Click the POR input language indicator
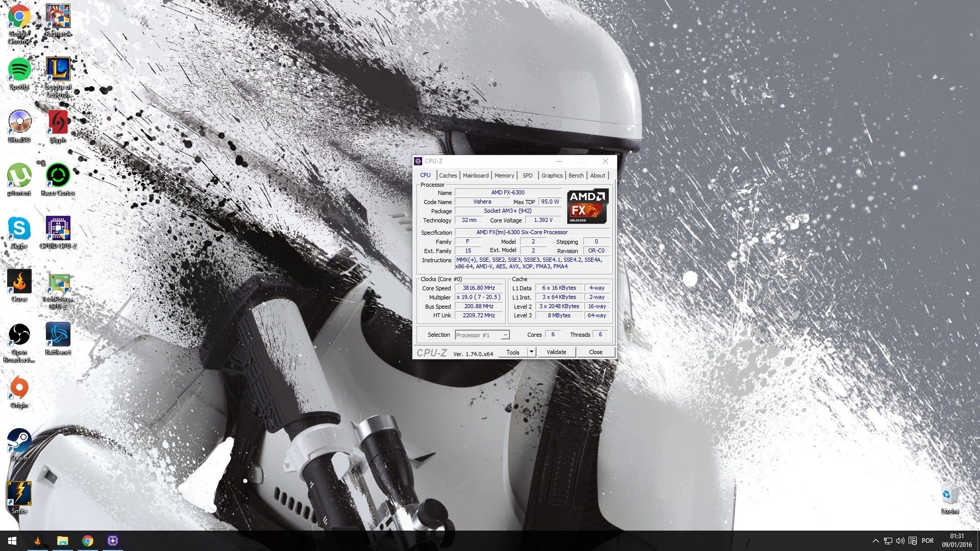980x551 pixels. tap(928, 541)
